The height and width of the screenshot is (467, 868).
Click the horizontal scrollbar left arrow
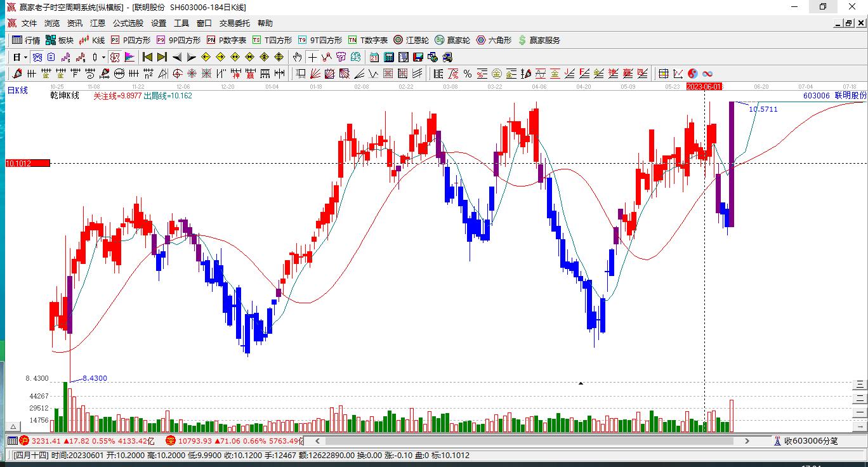point(318,440)
